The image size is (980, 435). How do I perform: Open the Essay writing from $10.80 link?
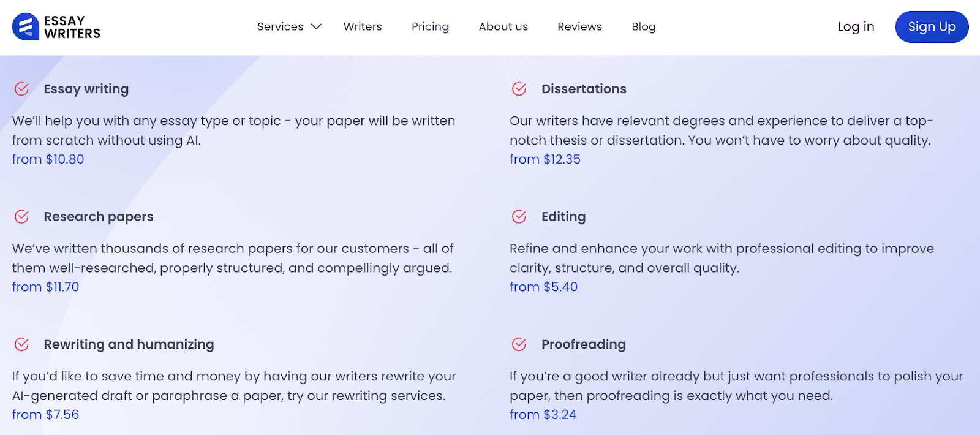(48, 159)
